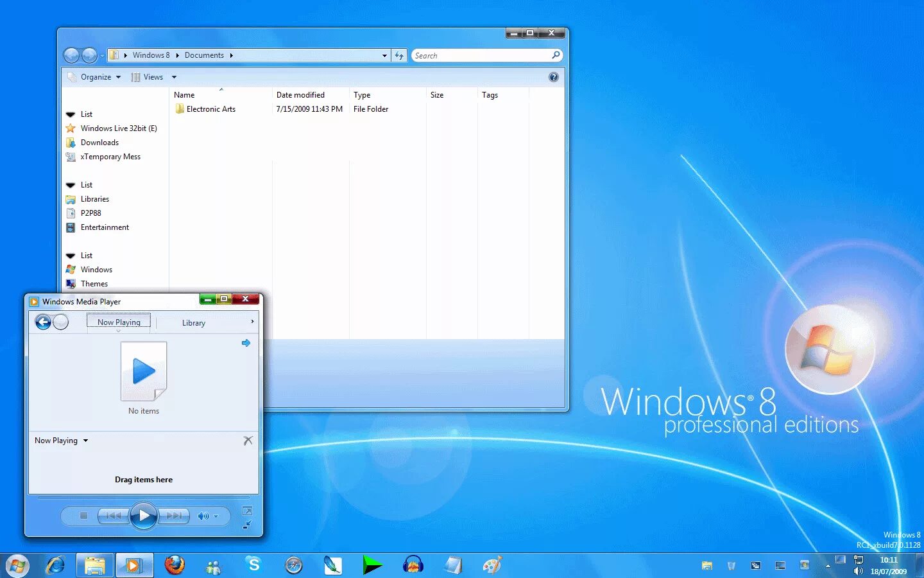Open Safari from the taskbar
Viewport: 924px width, 578px height.
[x=294, y=565]
